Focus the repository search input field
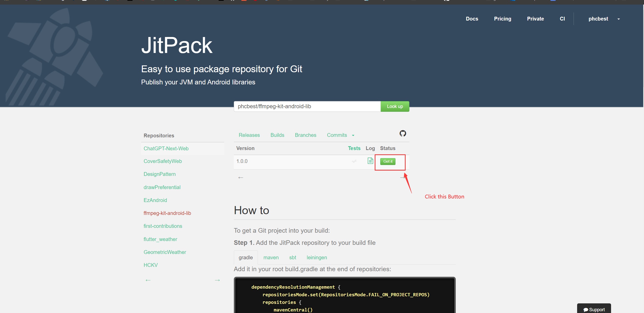Viewport: 644px width, 313px height. coord(307,106)
